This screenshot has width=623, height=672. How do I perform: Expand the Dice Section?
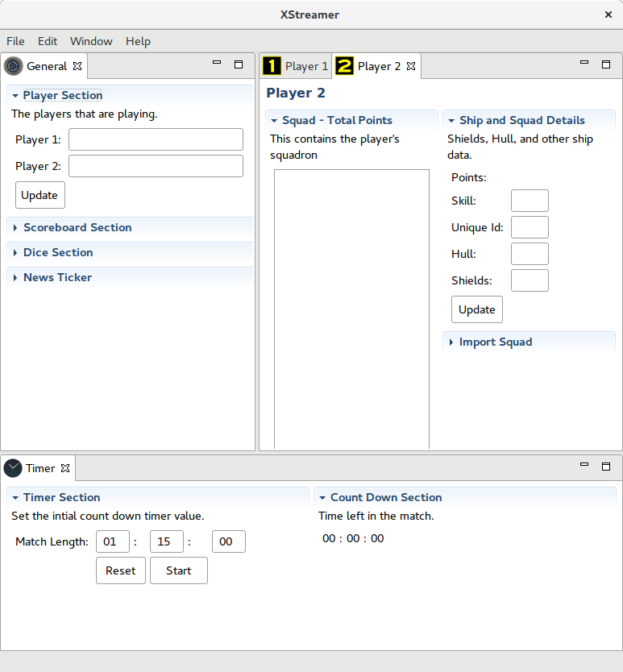15,252
